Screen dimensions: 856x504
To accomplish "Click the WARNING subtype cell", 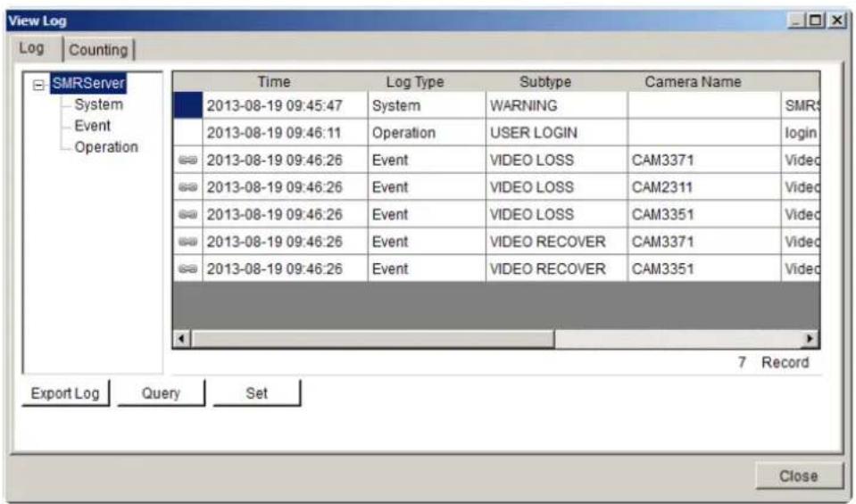I will [556, 105].
